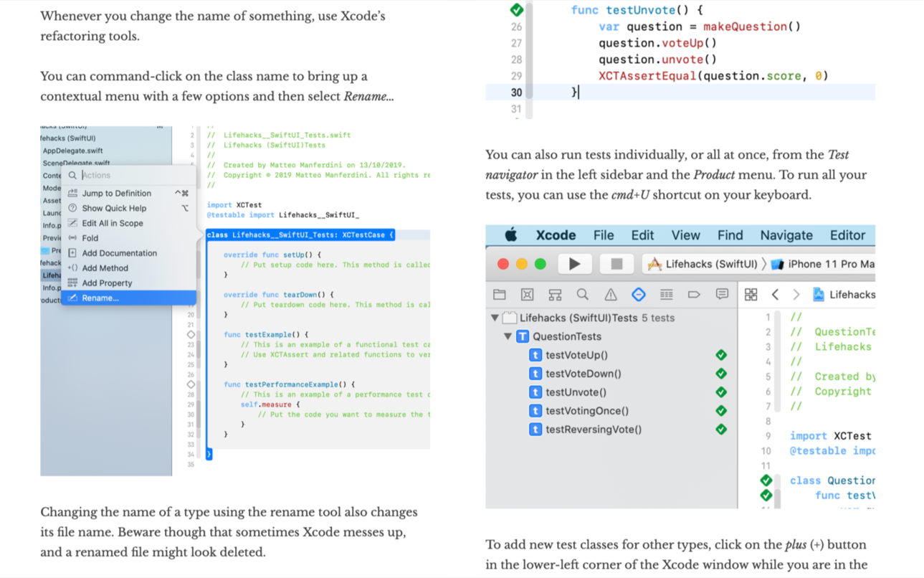Choose Add Property from context menu
The image size is (924, 578).
pyautogui.click(x=129, y=283)
